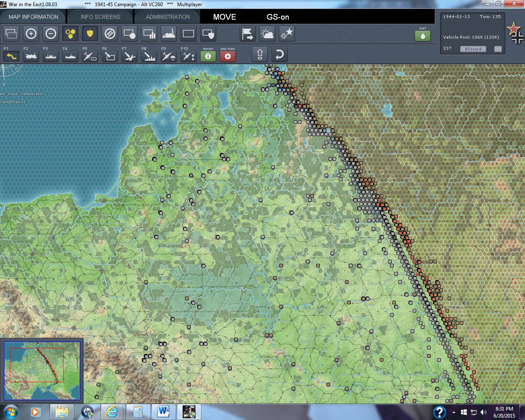Select F7 bomb aircraft mode
Viewport: 525px width, 420px height.
[x=129, y=56]
